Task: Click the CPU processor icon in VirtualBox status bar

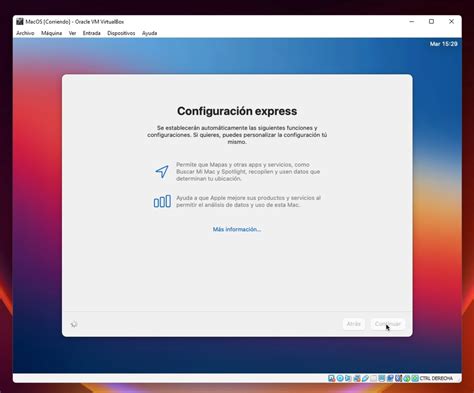Action: [x=398, y=378]
